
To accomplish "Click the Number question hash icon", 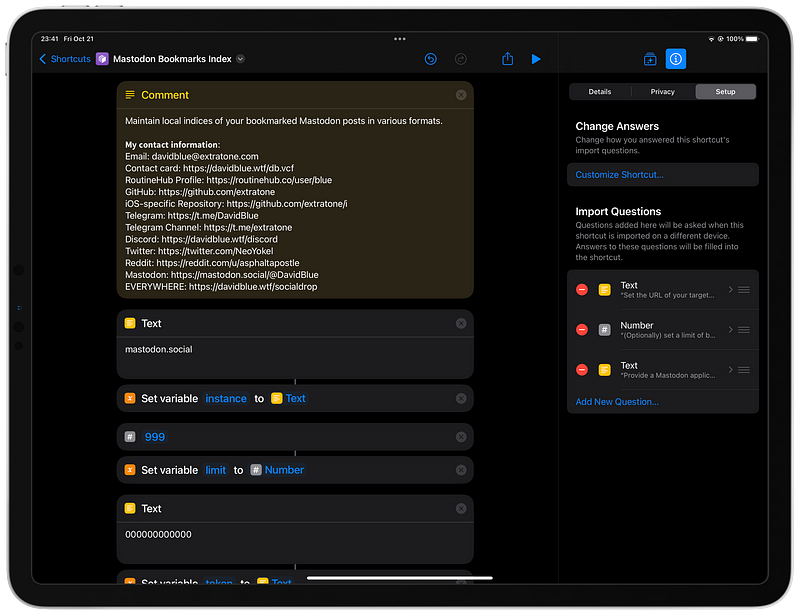I will click(604, 330).
